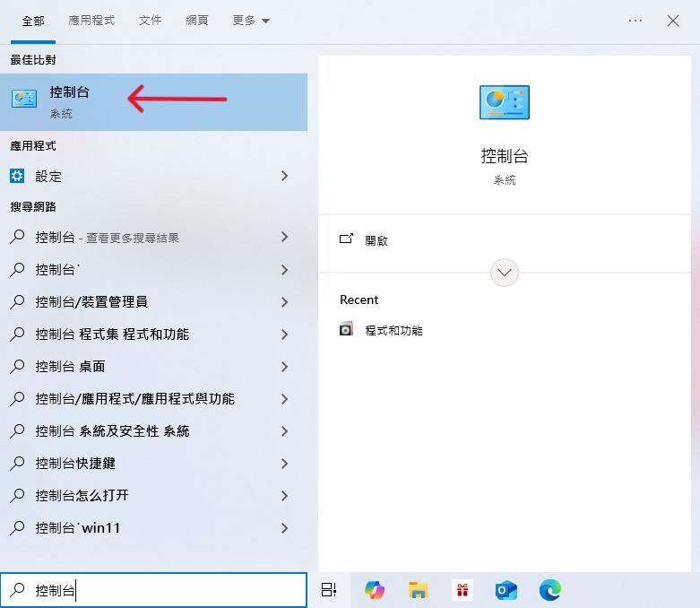Expand chevron for 控制台 系統及安全性 系統
Image resolution: width=700 pixels, height=608 pixels.
[284, 431]
